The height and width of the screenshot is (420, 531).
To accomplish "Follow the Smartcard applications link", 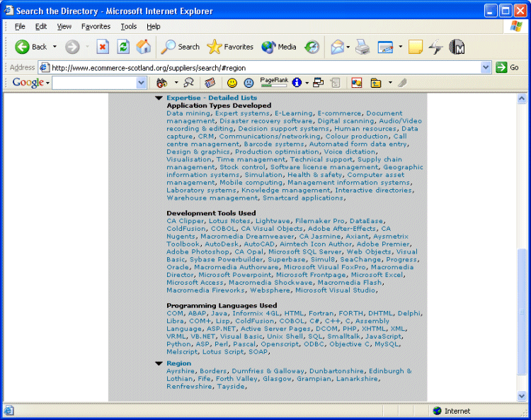I will coord(303,198).
